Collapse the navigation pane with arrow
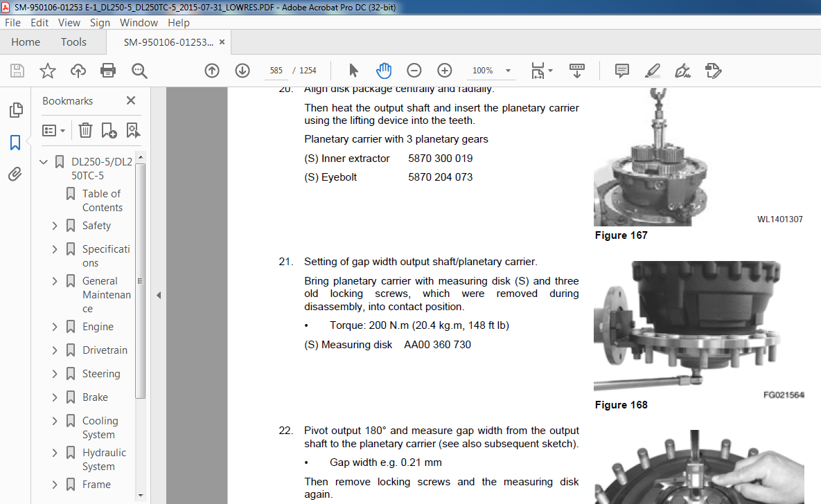The width and height of the screenshot is (821, 504). 159,295
